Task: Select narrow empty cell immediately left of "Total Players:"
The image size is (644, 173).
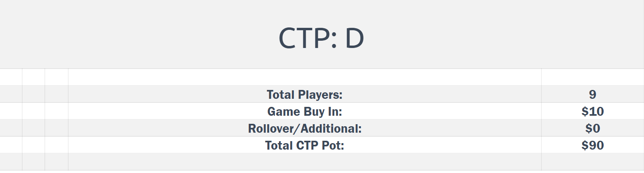Action: point(57,94)
